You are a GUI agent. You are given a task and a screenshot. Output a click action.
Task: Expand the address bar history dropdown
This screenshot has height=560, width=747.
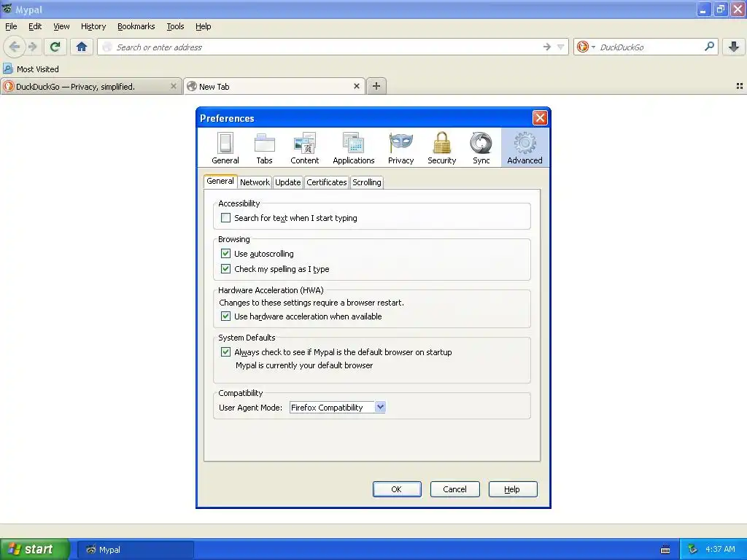coord(561,47)
